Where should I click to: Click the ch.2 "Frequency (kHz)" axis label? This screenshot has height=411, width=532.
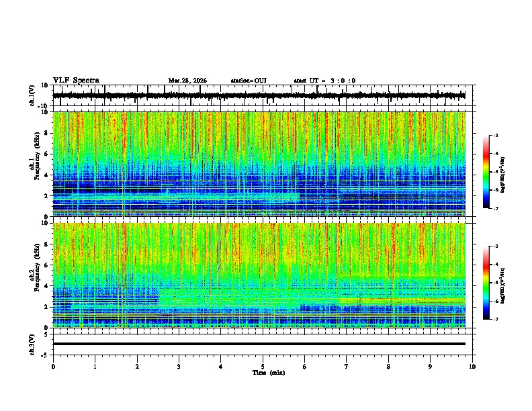click(37, 267)
